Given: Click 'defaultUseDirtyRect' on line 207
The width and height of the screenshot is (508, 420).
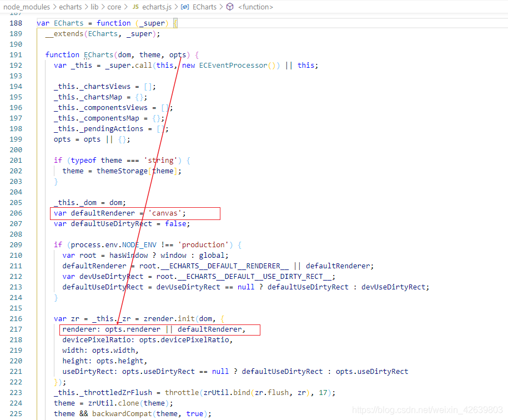Looking at the screenshot, I should tap(112, 224).
